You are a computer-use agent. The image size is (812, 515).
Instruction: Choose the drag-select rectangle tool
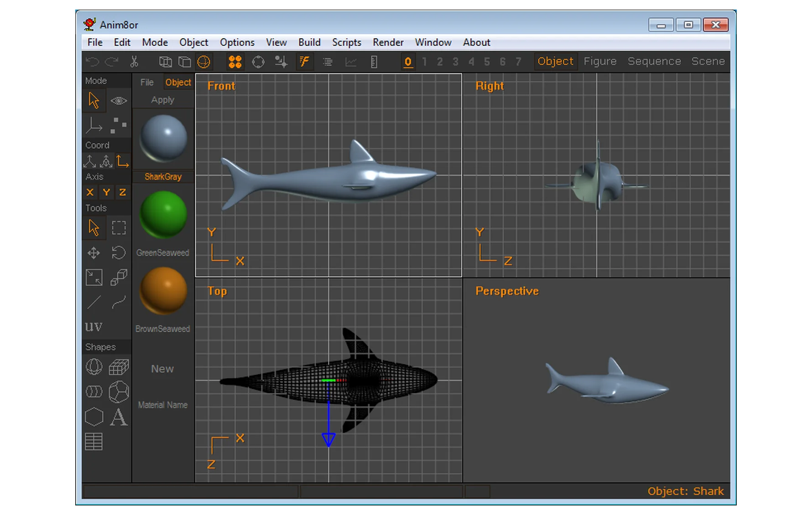tap(119, 227)
